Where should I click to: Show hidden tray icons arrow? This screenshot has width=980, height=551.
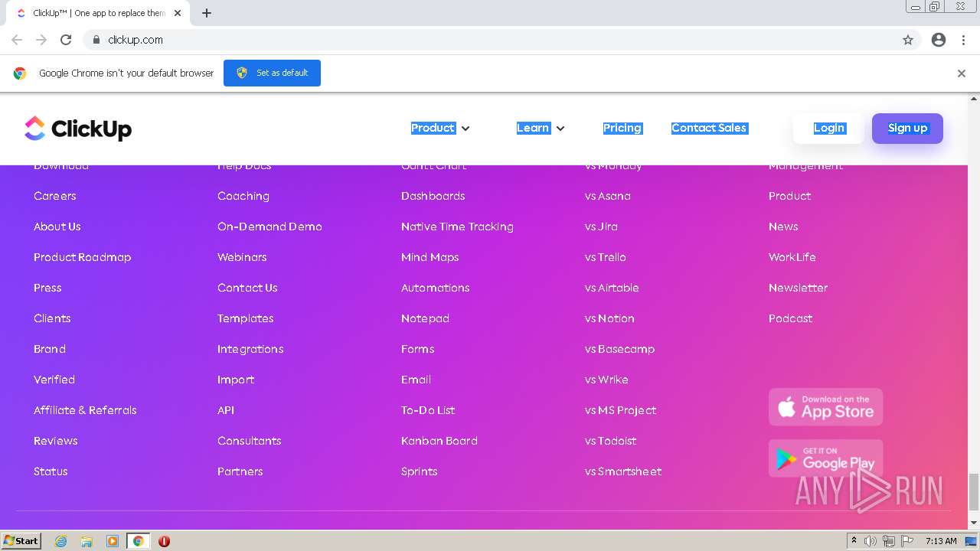854,541
